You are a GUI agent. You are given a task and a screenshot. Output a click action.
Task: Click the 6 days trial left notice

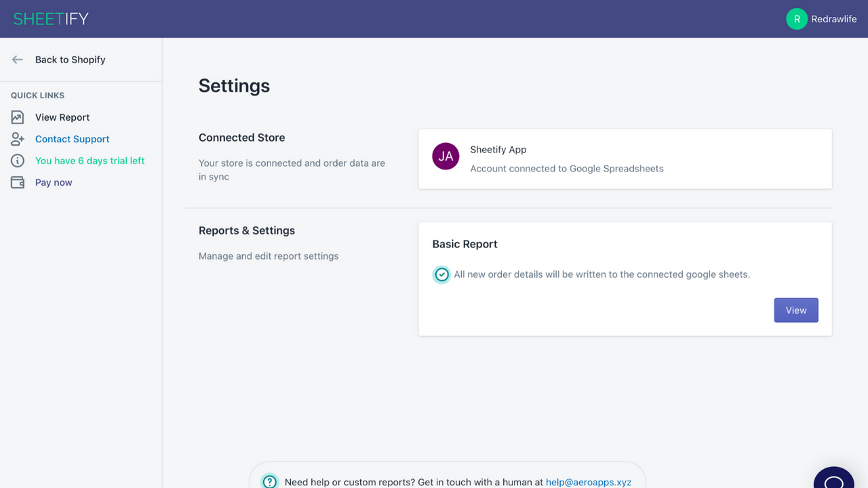coord(89,160)
